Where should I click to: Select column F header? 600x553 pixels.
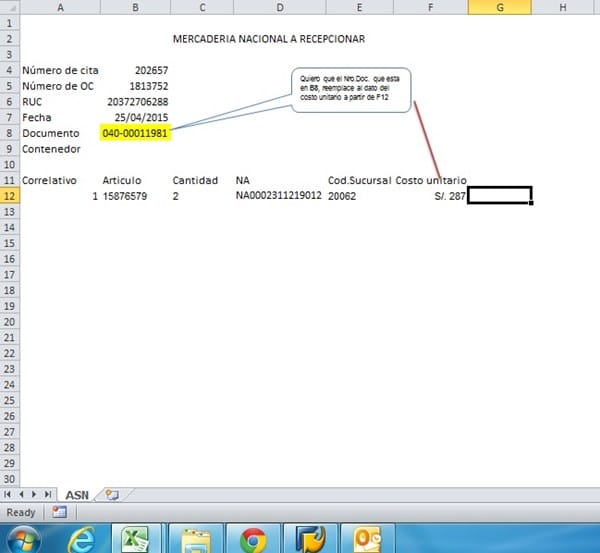(x=430, y=7)
